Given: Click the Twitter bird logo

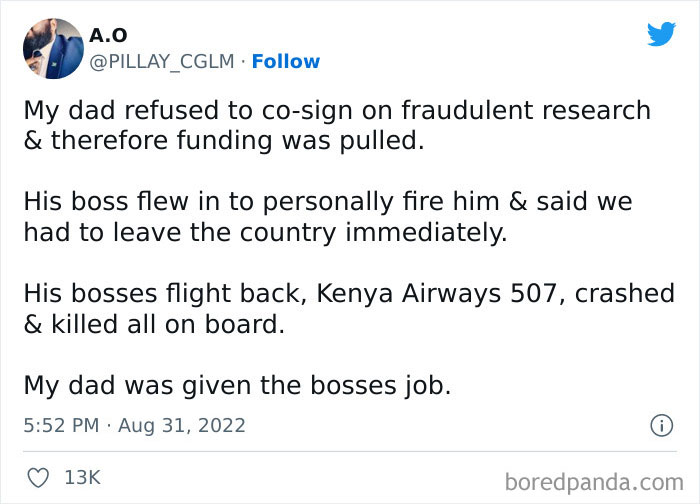Looking at the screenshot, I should point(661,34).
